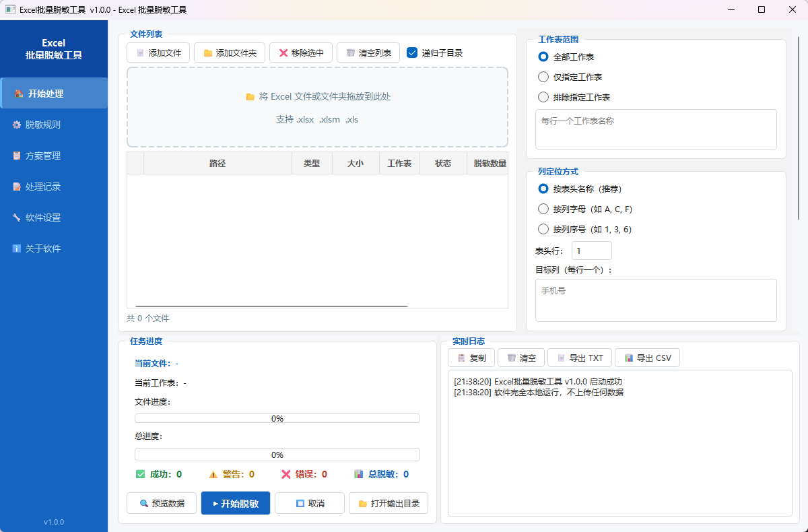Viewport: 808px width, 532px height.
Task: Click the file table horizontal scrollbar
Action: pyautogui.click(x=271, y=306)
